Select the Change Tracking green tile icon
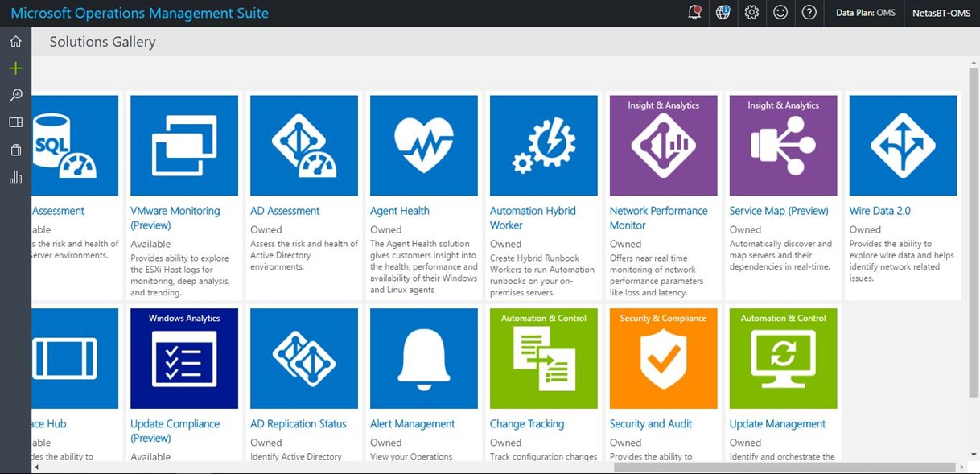Image resolution: width=980 pixels, height=474 pixels. (x=544, y=359)
